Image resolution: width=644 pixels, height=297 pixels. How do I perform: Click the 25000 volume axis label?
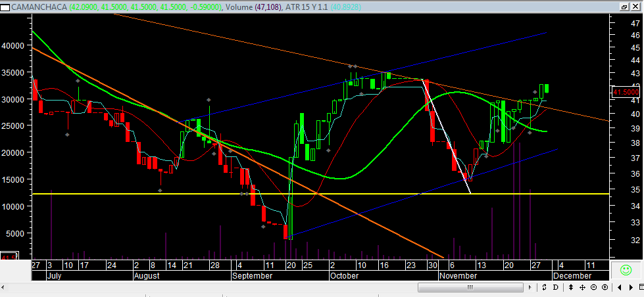tap(14, 126)
